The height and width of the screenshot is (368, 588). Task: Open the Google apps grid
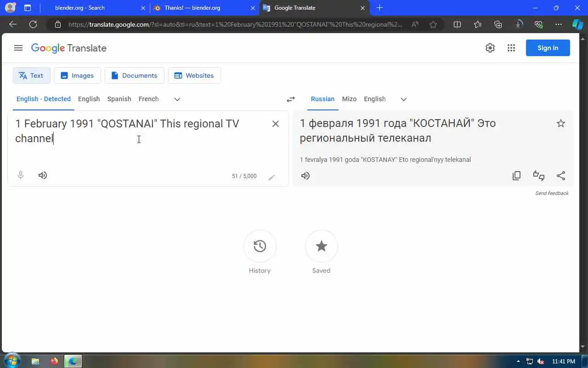511,48
